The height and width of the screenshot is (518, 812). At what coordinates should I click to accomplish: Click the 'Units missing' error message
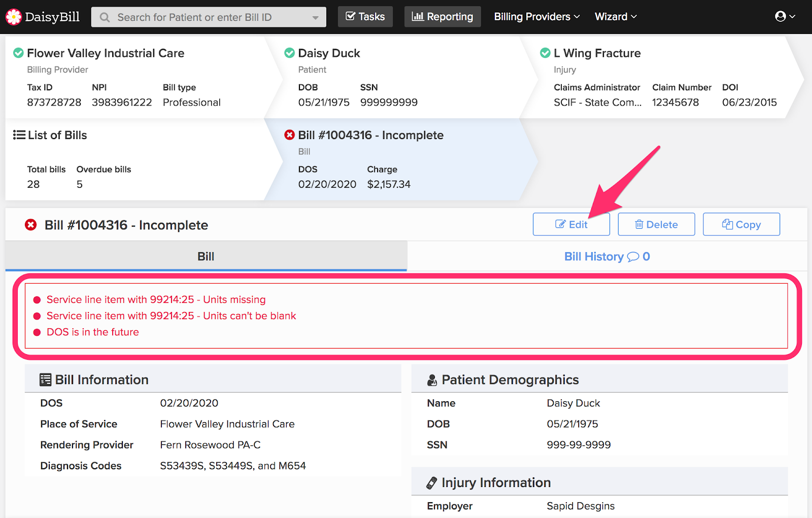156,300
